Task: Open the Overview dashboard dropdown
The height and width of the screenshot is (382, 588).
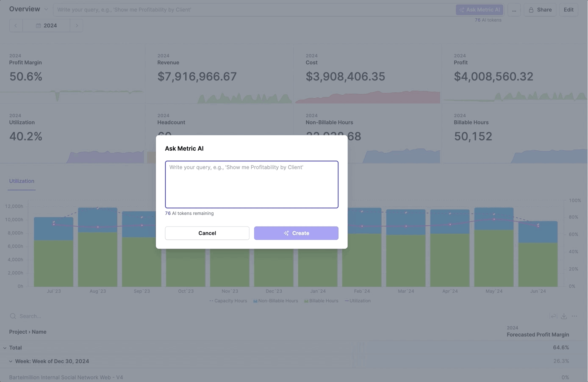Action: [x=47, y=8]
